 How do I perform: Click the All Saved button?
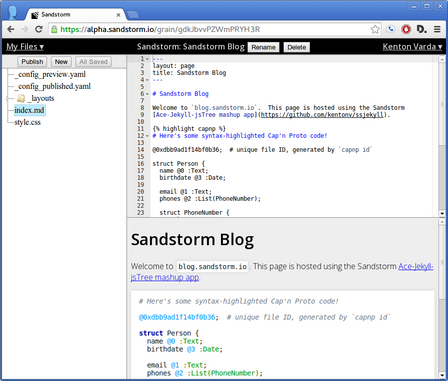tap(93, 62)
